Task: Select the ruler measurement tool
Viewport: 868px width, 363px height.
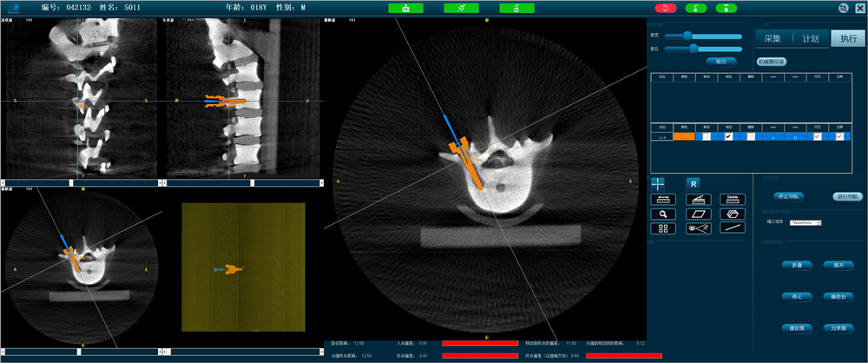Action: [x=664, y=199]
